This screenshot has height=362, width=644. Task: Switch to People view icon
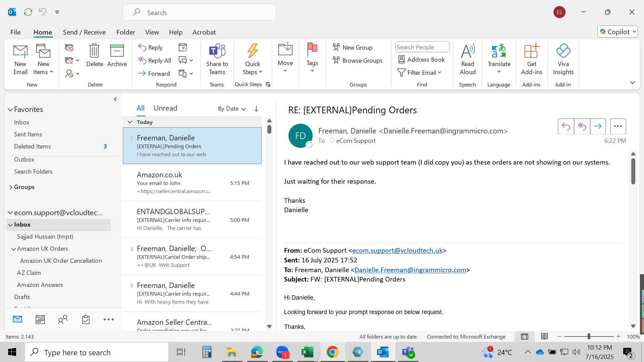(63, 319)
